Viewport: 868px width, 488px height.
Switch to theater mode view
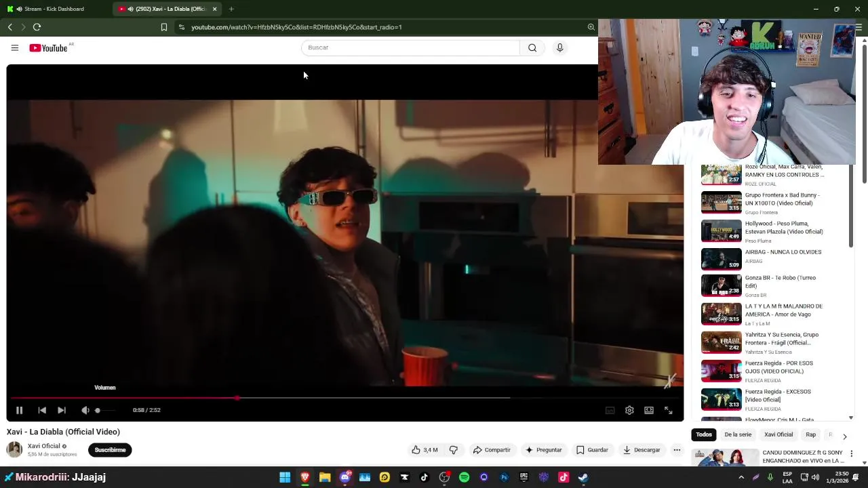pos(649,410)
